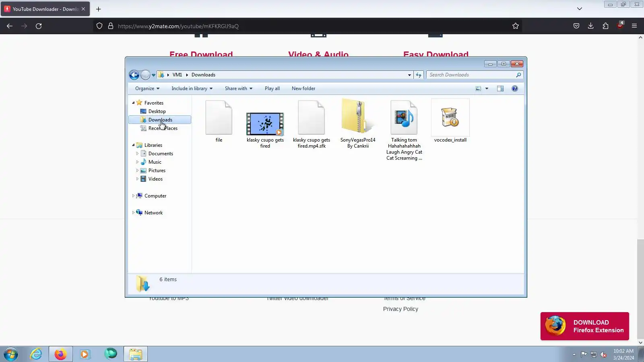Click Downloads in the address breadcrumb

click(x=203, y=75)
